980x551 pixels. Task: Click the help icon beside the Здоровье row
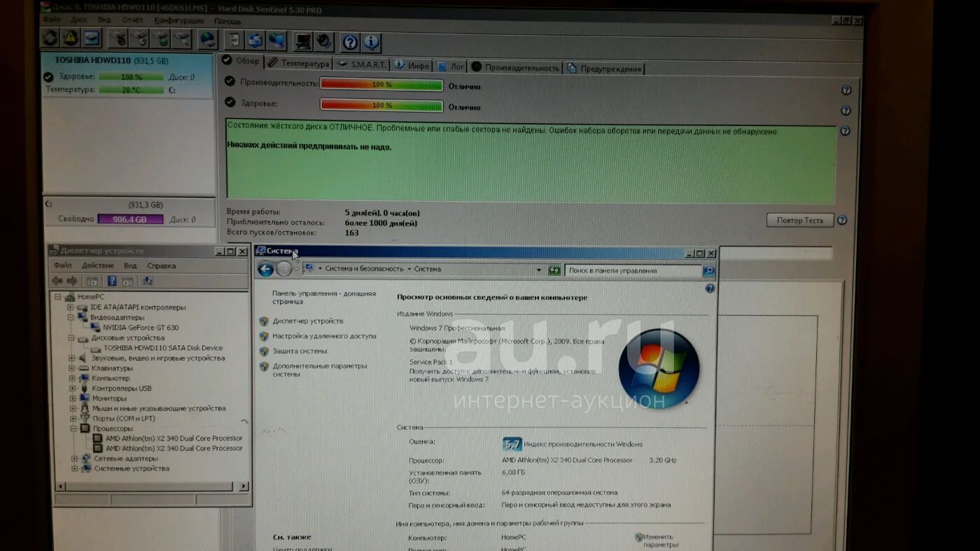point(846,111)
